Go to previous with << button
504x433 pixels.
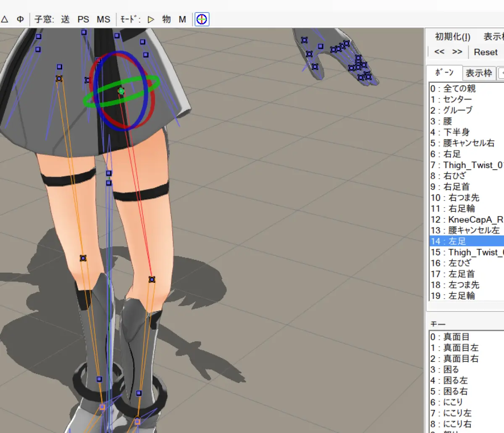[439, 52]
